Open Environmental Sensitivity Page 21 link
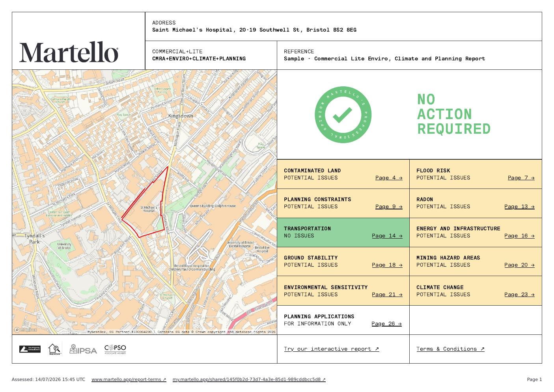Screen dimensions: 554x392 (x=387, y=295)
